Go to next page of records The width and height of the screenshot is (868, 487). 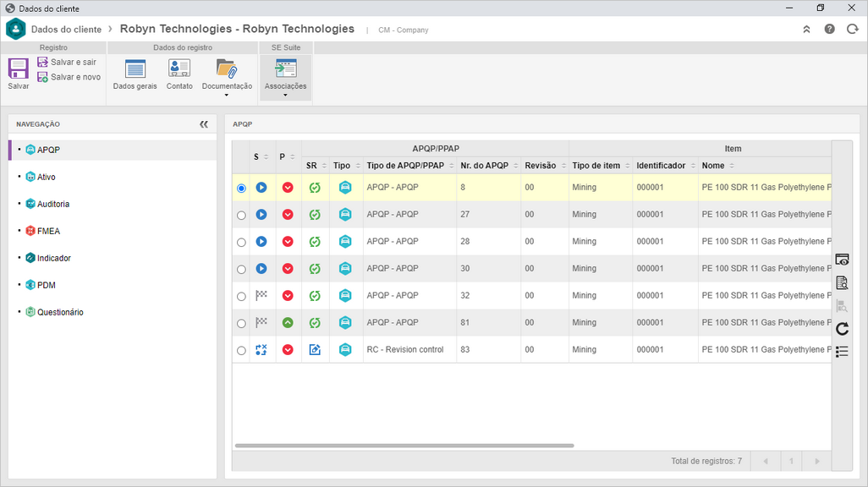[817, 461]
